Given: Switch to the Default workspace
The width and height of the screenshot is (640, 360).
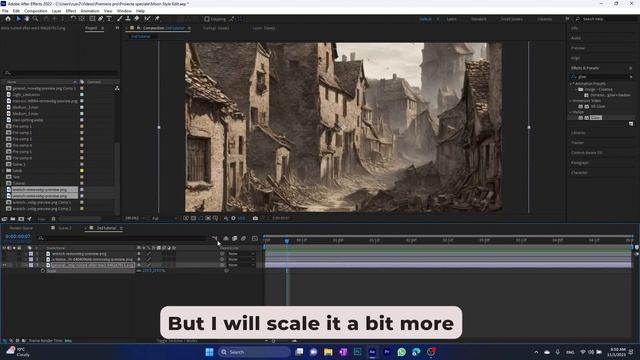Looking at the screenshot, I should pyautogui.click(x=425, y=19).
